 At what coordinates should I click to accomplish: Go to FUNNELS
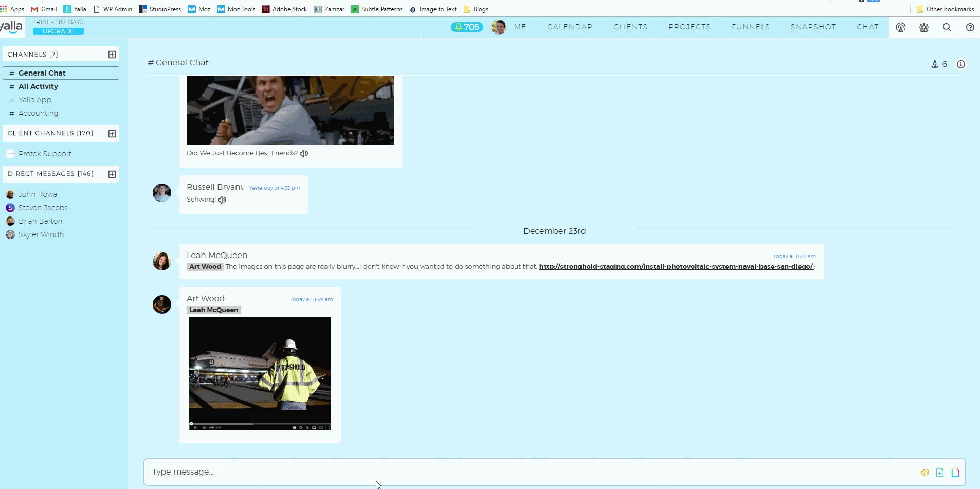tap(751, 27)
